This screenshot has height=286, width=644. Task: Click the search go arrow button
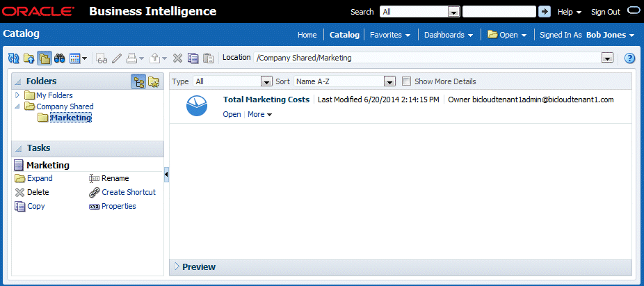coord(545,12)
